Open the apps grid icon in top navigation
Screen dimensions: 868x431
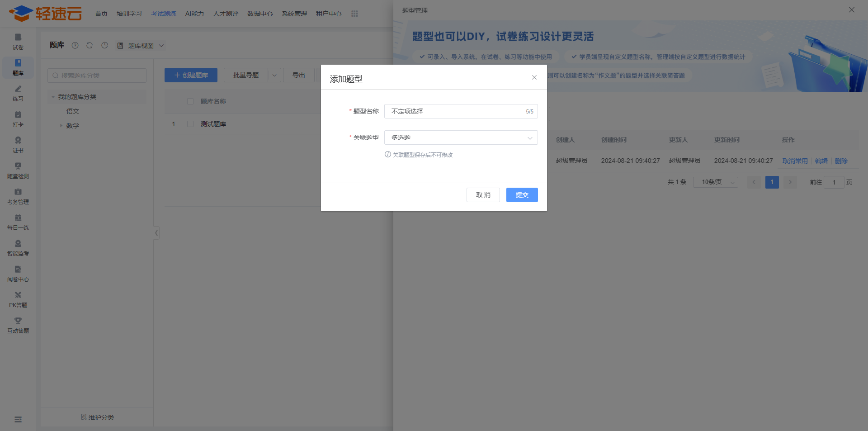point(354,14)
